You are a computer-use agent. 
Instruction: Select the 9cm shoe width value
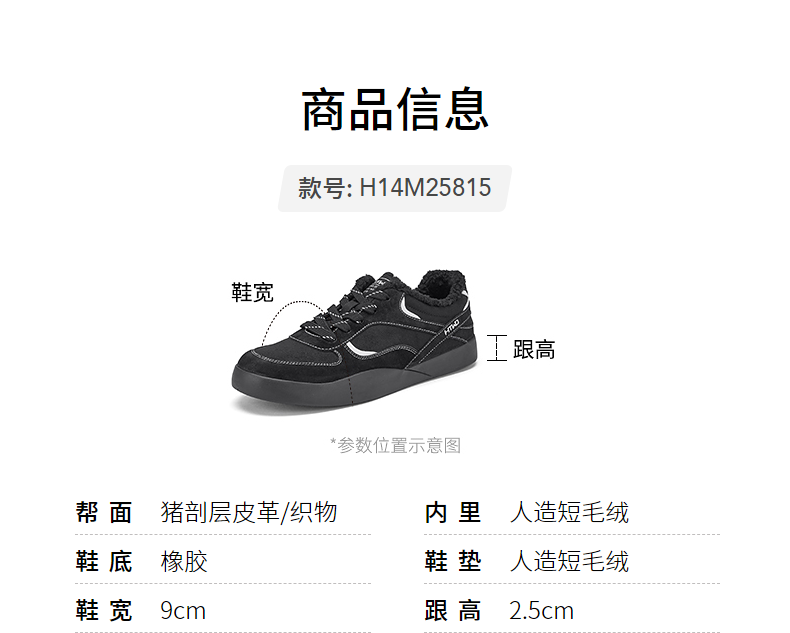pos(183,611)
